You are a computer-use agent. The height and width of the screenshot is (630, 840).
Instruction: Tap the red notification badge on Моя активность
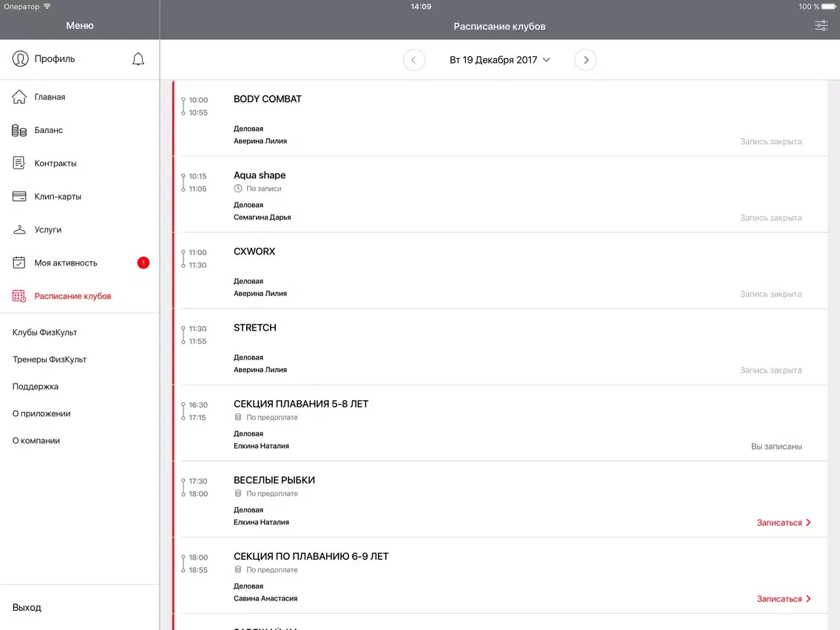[x=143, y=263]
